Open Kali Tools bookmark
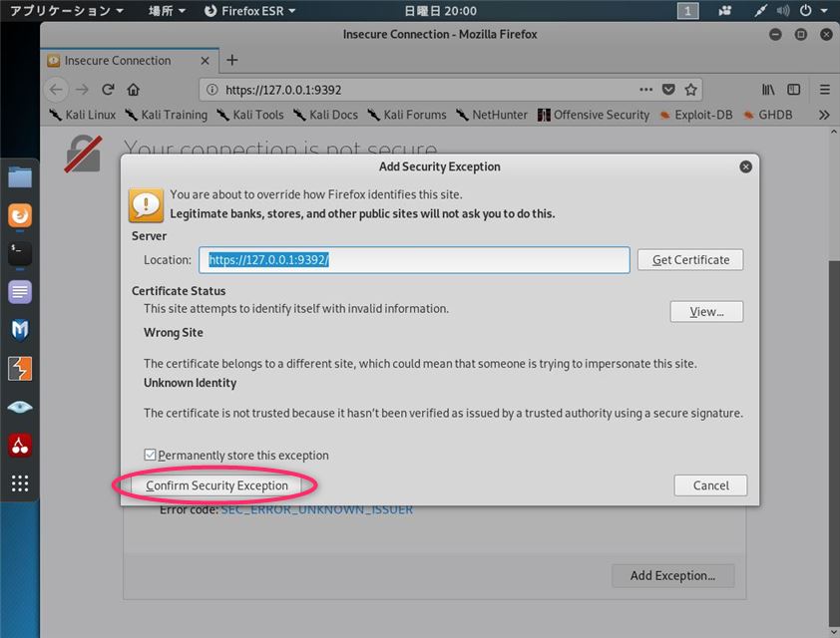Screen dimensions: 840x638 (250, 115)
